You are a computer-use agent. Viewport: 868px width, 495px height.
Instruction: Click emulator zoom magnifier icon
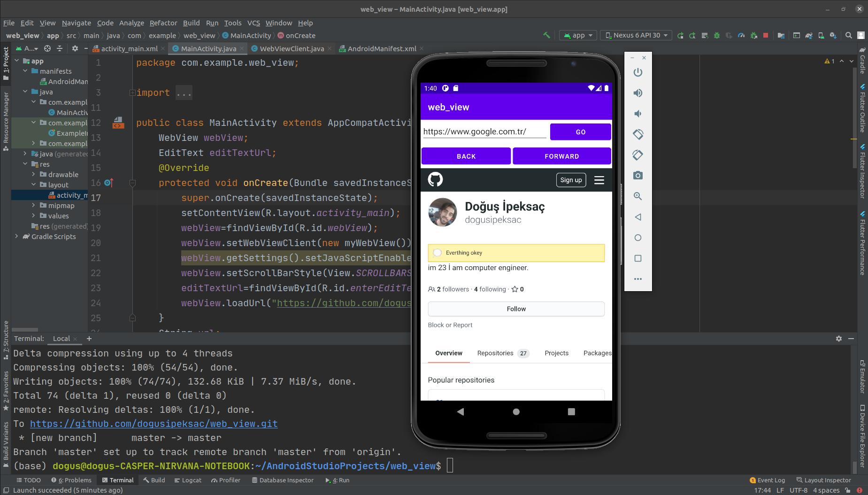pos(638,196)
